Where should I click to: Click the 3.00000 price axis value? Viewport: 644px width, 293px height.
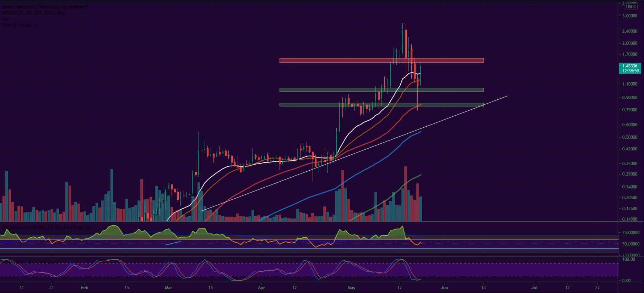pyautogui.click(x=629, y=16)
